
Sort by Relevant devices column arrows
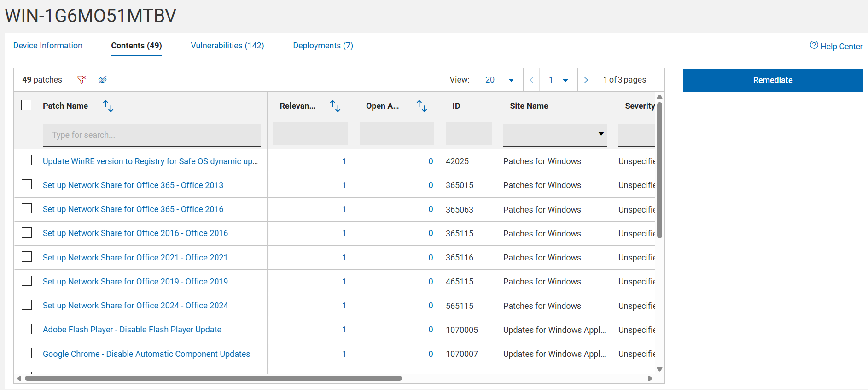pyautogui.click(x=335, y=106)
